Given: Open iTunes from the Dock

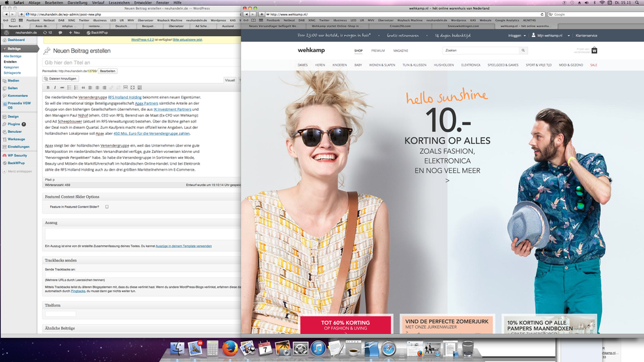Looking at the screenshot, I should [x=318, y=349].
